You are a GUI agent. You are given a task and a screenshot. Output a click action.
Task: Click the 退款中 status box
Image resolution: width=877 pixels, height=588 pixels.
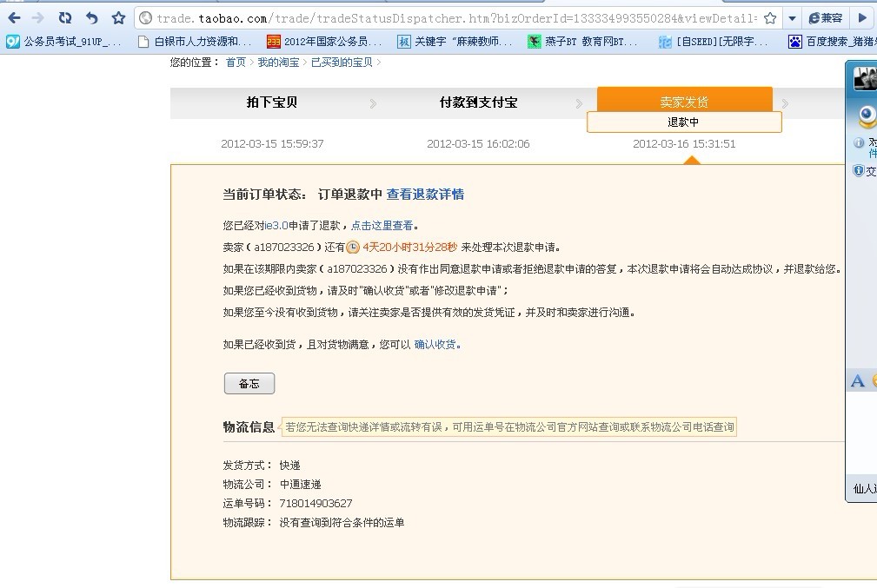pos(684,122)
